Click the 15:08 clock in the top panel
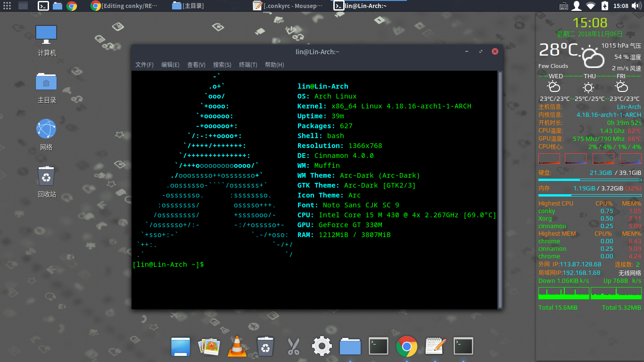 pos(620,6)
